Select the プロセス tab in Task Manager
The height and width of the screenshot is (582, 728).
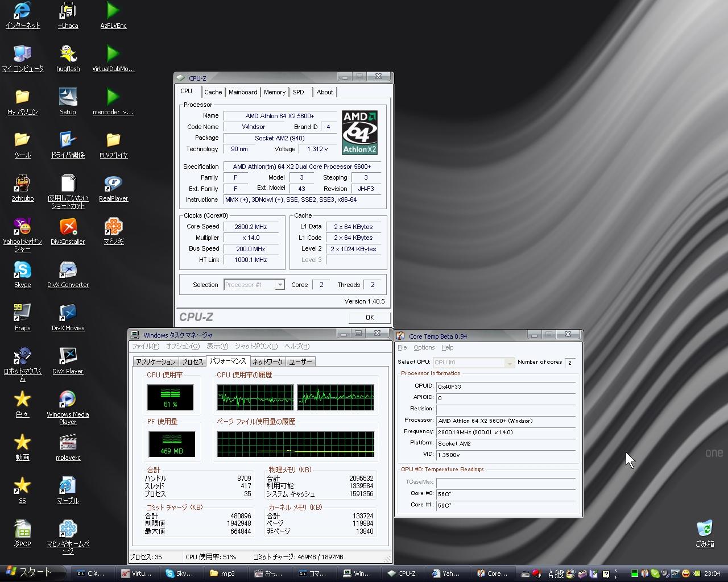(192, 361)
